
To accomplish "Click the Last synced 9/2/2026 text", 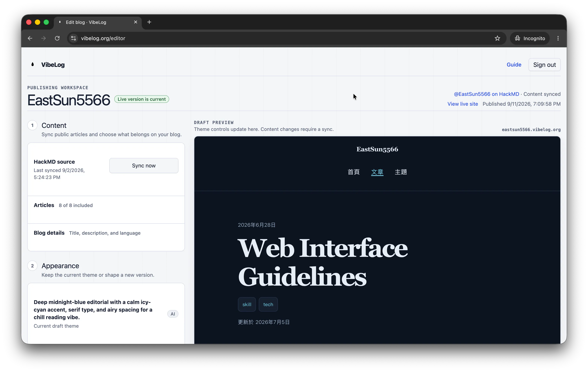I will [59, 174].
